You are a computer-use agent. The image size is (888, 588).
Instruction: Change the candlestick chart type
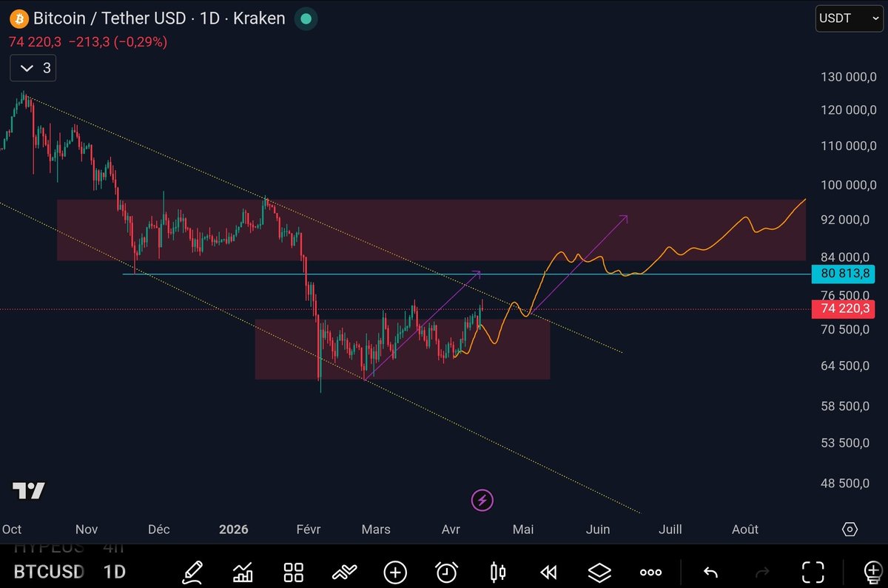(x=497, y=572)
